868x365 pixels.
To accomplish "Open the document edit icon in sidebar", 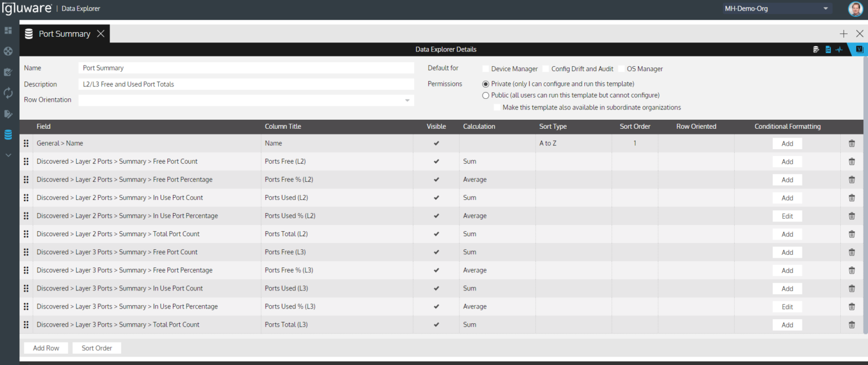I will pyautogui.click(x=8, y=114).
